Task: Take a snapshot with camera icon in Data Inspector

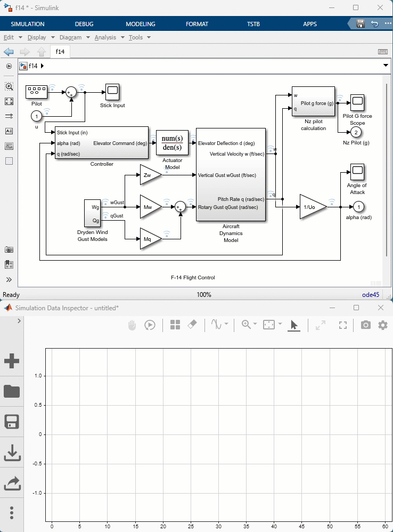Action: click(365, 325)
